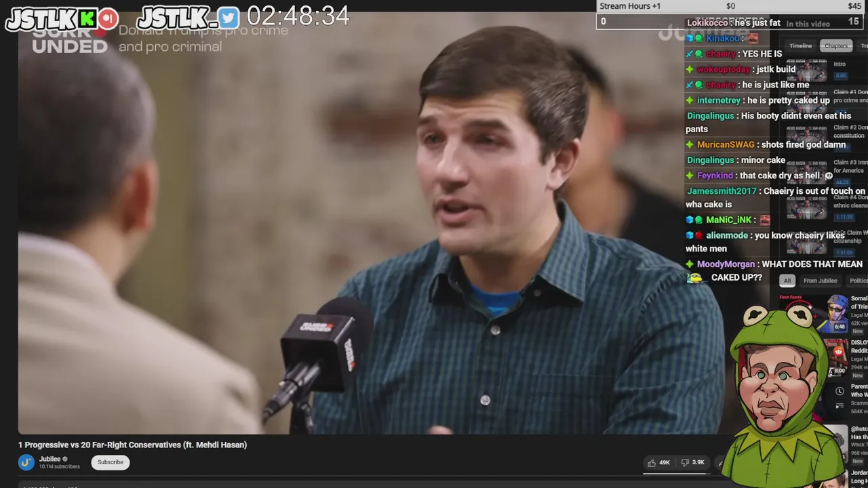Click the 1:11:35 chapter timestamp
This screenshot has height=488, width=868.
click(x=844, y=217)
